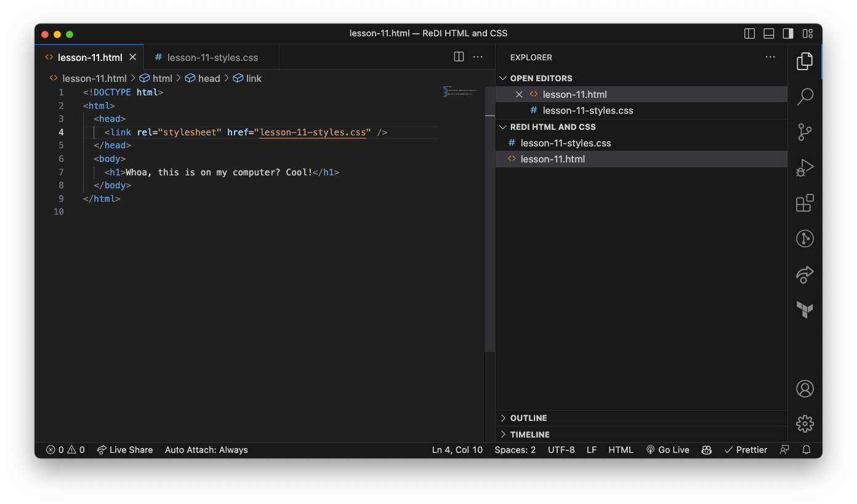
Task: Change indentation via Spaces: 2
Action: point(515,450)
